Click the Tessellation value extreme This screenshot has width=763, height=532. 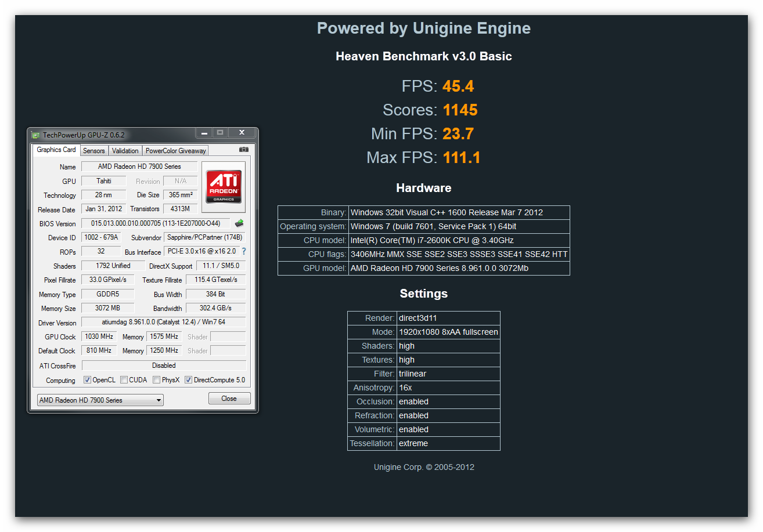click(448, 443)
